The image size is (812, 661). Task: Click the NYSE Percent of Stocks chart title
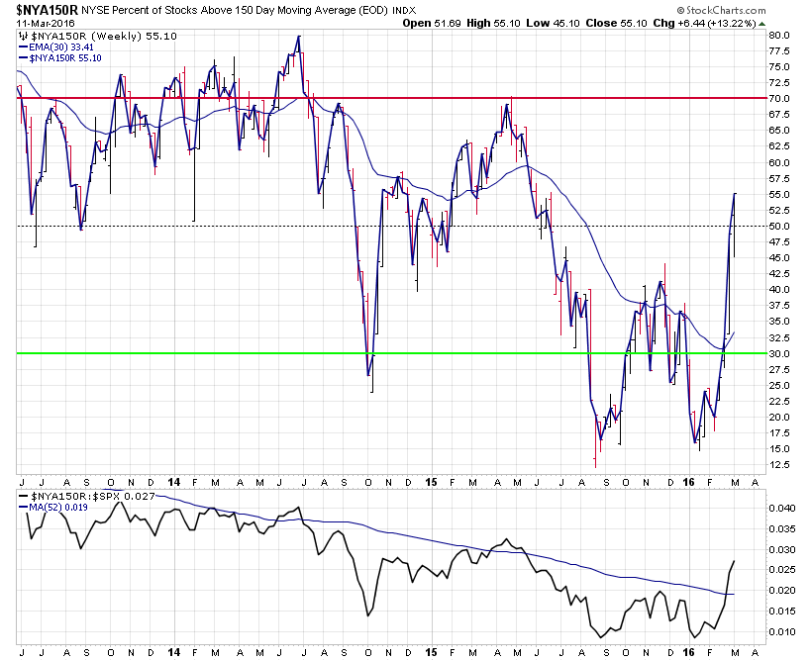(234, 10)
